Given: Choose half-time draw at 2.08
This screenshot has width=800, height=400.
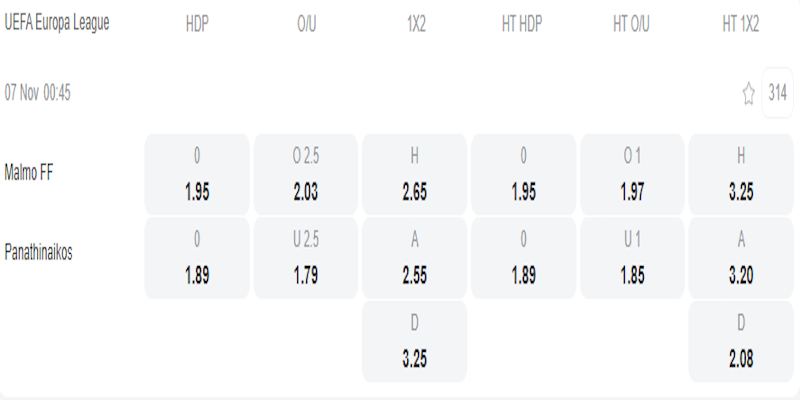Looking at the screenshot, I should point(741,340).
